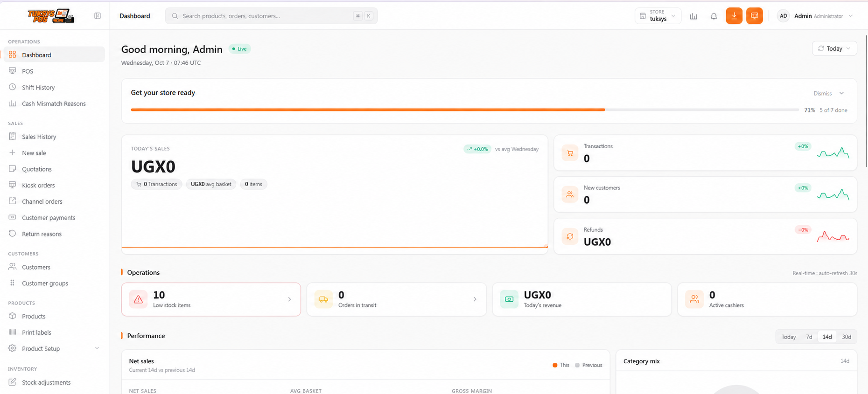Click the New customers people icon

(570, 194)
